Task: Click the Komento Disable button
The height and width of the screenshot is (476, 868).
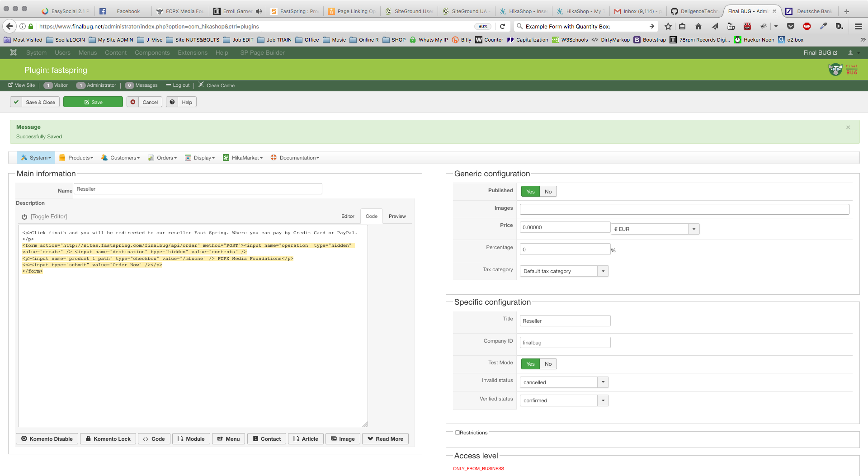Action: (x=47, y=439)
